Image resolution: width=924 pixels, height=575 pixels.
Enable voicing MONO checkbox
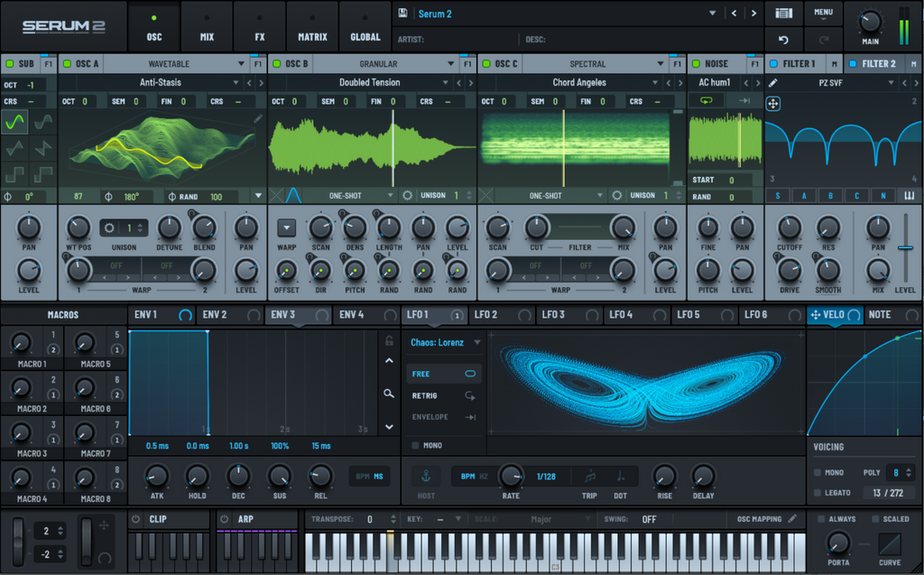click(818, 472)
